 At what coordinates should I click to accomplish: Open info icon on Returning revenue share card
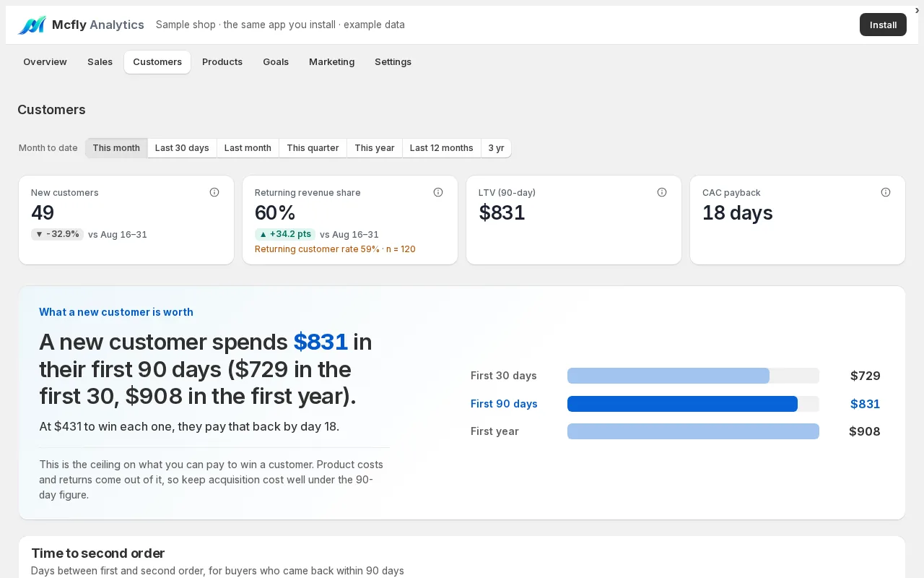pyautogui.click(x=438, y=192)
